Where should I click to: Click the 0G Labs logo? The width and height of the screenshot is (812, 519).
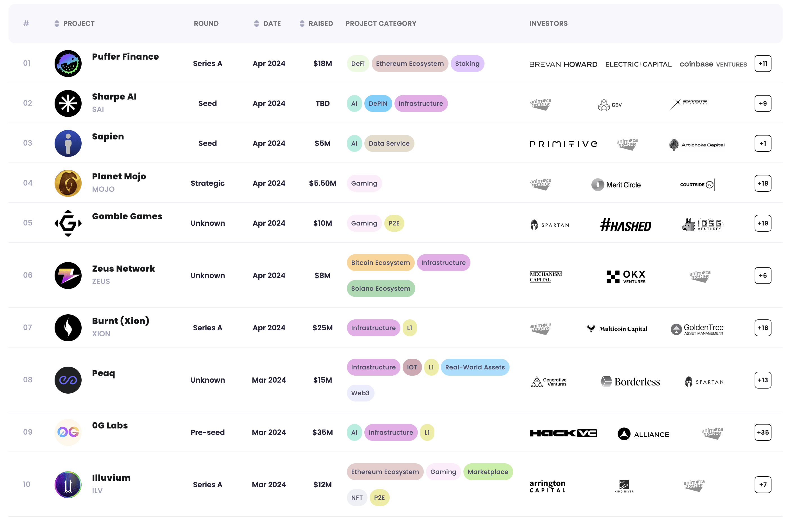tap(68, 432)
